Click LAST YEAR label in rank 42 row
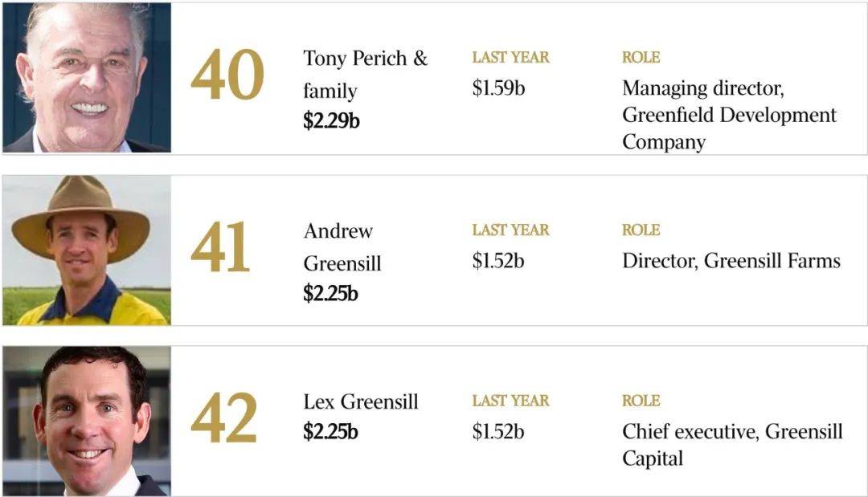Image resolution: width=868 pixels, height=497 pixels. point(510,401)
